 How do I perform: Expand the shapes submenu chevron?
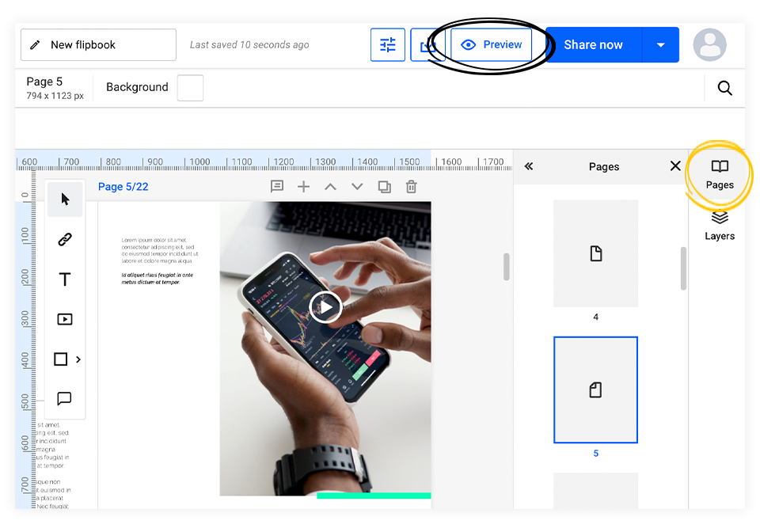(78, 359)
